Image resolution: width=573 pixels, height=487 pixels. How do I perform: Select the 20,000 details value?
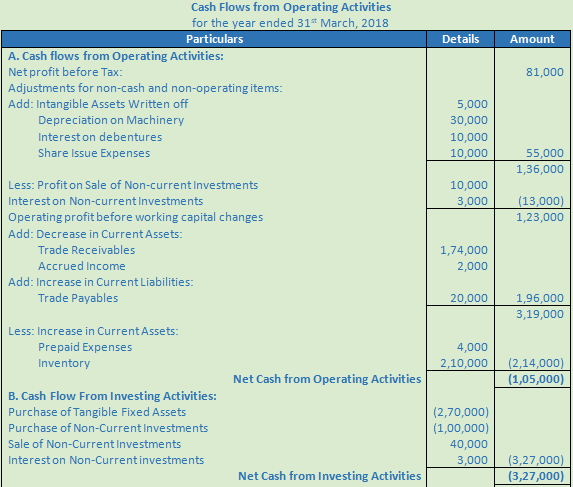[469, 298]
